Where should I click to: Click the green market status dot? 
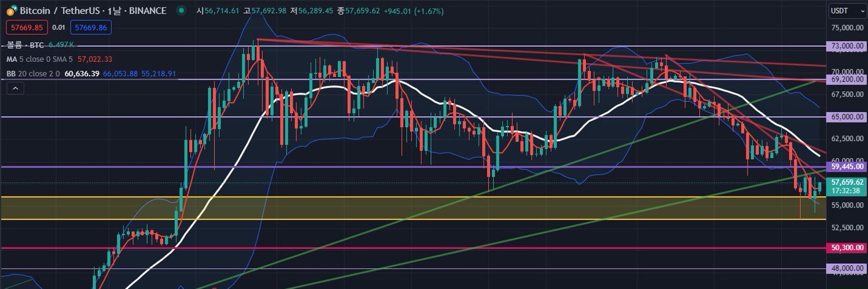coord(182,10)
